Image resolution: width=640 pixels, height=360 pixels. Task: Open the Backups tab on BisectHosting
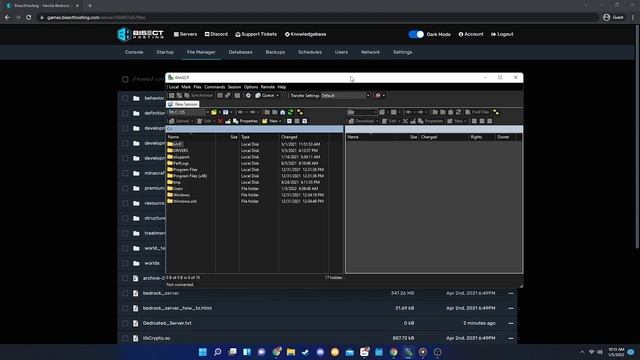[275, 52]
